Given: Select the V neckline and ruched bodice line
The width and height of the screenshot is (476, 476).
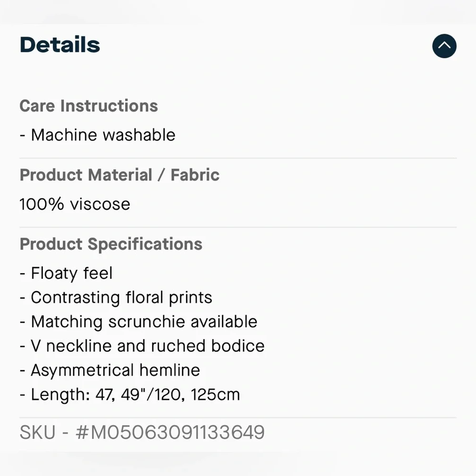Looking at the screenshot, I should tap(142, 346).
